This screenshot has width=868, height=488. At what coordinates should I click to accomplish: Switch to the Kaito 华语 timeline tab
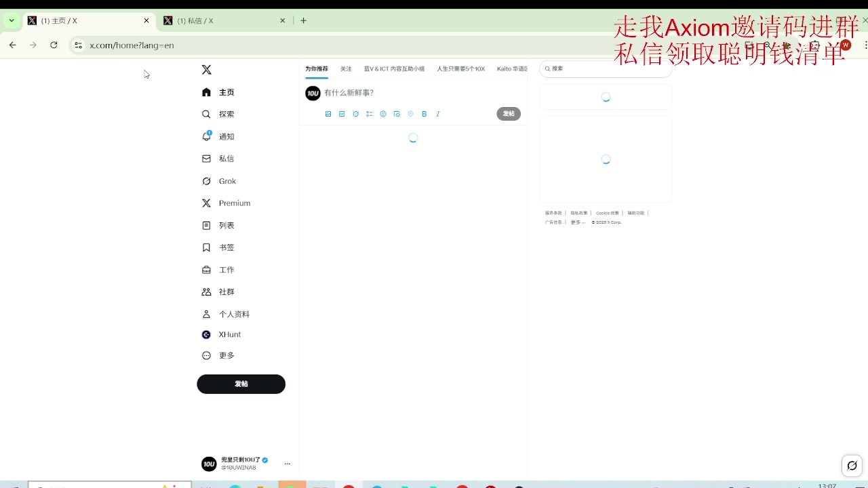pos(512,69)
